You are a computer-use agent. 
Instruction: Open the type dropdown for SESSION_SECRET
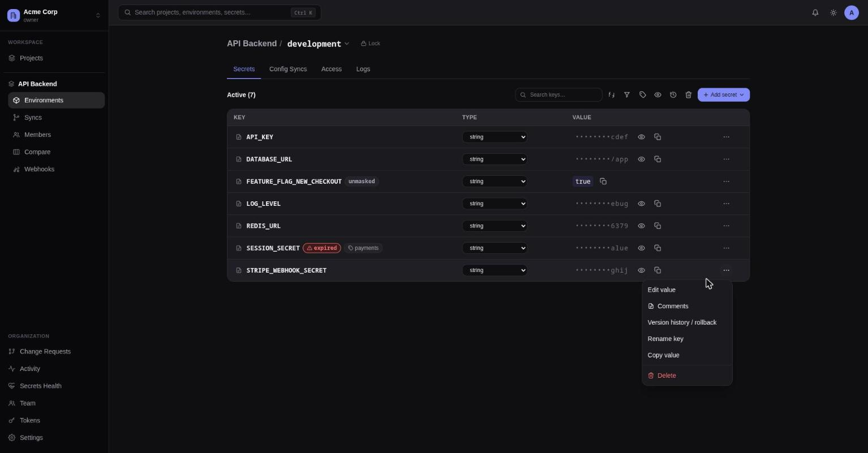(x=495, y=248)
